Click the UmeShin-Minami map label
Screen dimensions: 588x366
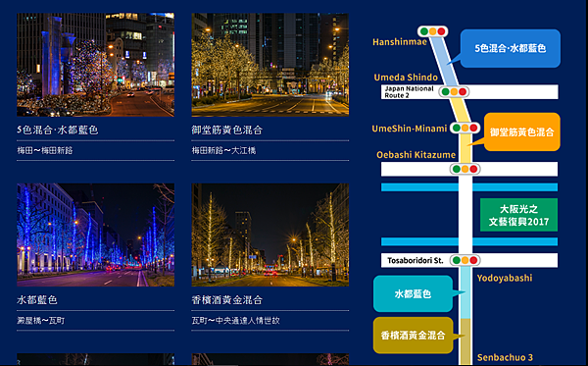coord(410,129)
